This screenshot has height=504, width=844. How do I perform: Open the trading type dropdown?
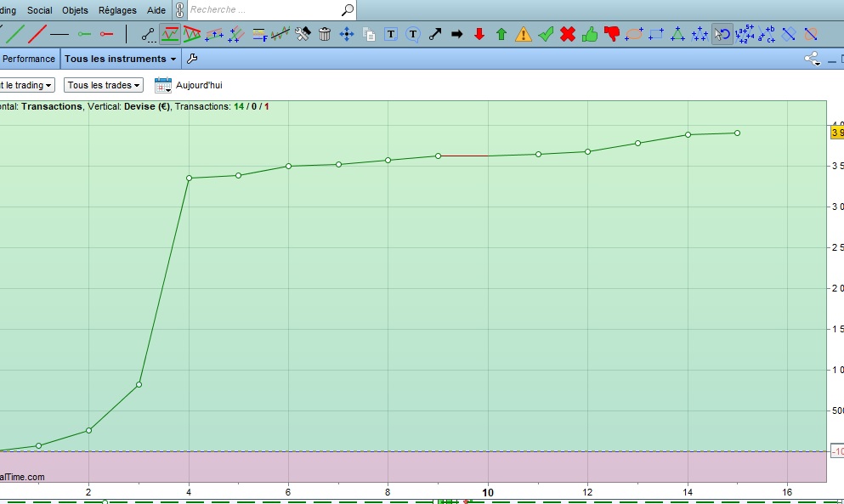25,85
